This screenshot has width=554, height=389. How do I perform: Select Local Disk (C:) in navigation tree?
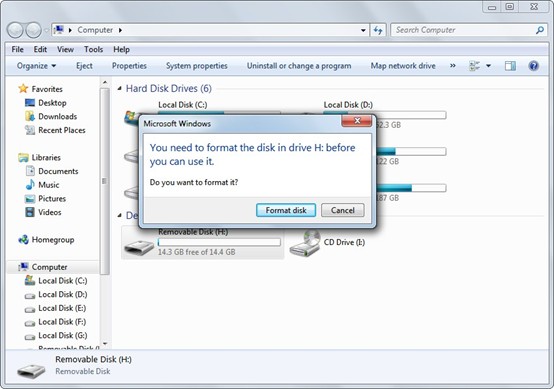click(x=63, y=281)
